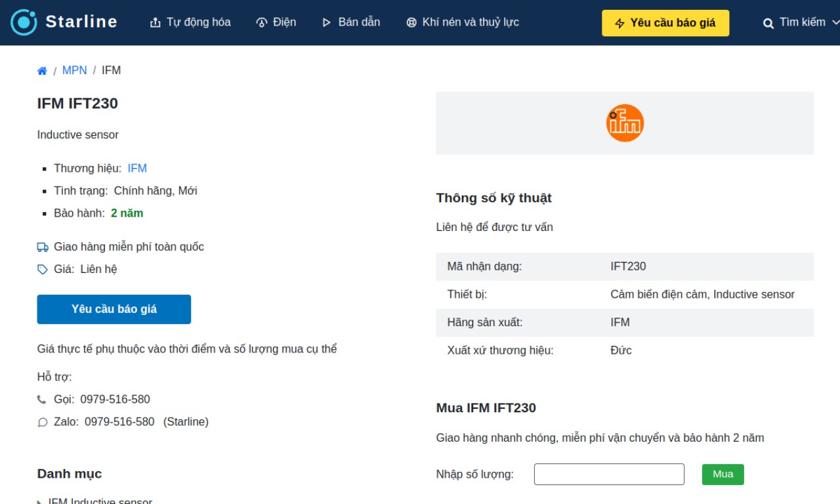
Task: Open the Bán dẫn menu
Action: coord(351,22)
